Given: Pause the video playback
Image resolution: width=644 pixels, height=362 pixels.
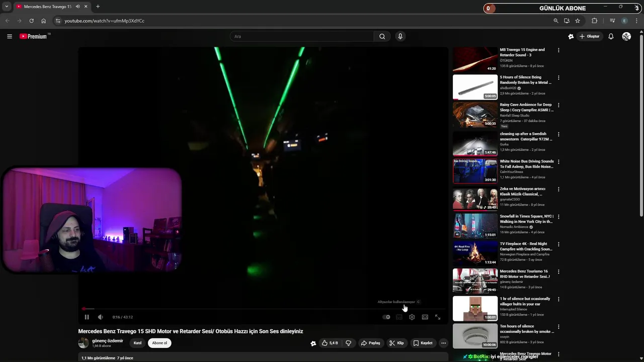Looking at the screenshot, I should [87, 317].
